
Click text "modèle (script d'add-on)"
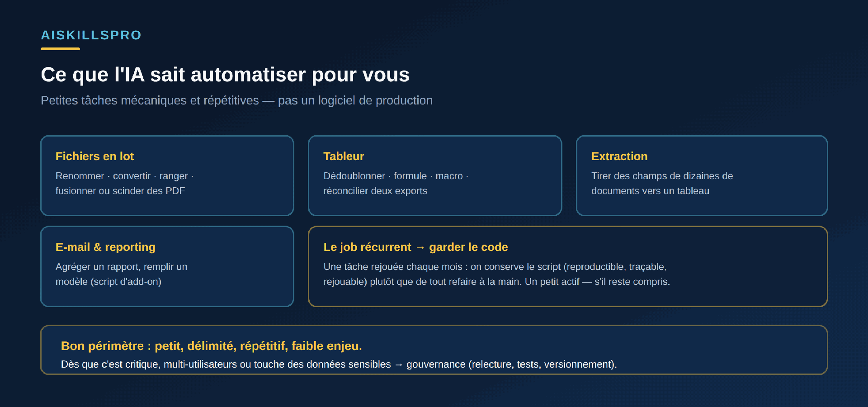108,282
